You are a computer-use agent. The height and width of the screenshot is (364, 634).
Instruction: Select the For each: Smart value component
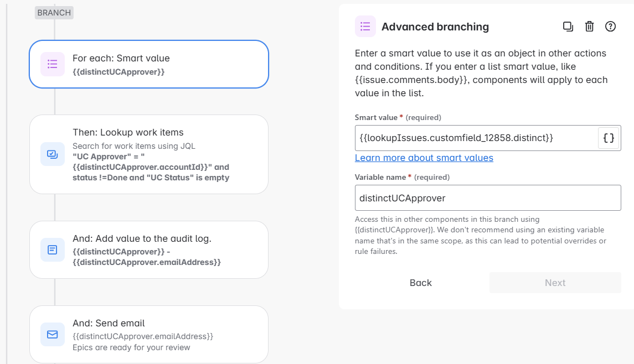149,64
